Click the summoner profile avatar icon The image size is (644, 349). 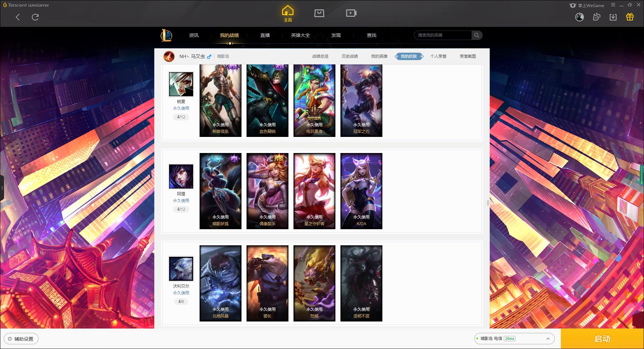pyautogui.click(x=169, y=56)
